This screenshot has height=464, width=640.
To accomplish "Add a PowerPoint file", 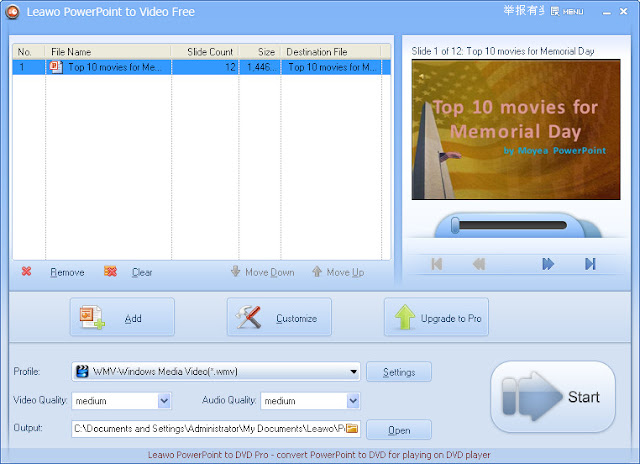I will pyautogui.click(x=122, y=317).
